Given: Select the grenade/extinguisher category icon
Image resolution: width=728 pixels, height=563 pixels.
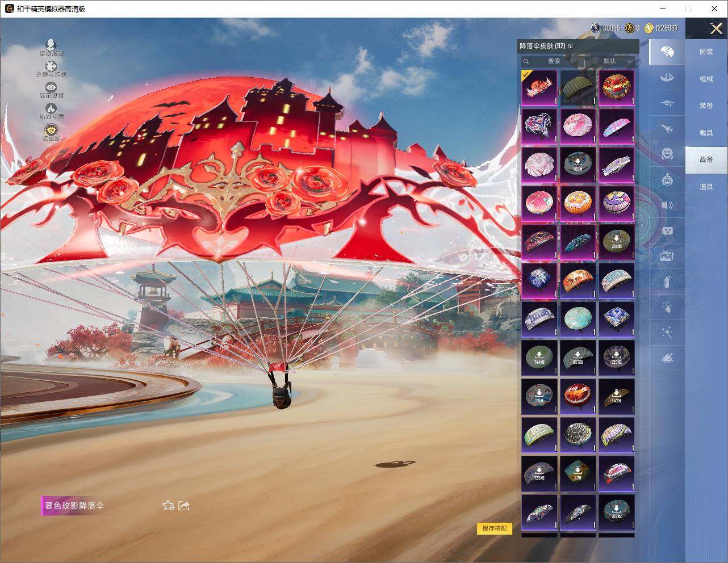Looking at the screenshot, I should pos(667,281).
